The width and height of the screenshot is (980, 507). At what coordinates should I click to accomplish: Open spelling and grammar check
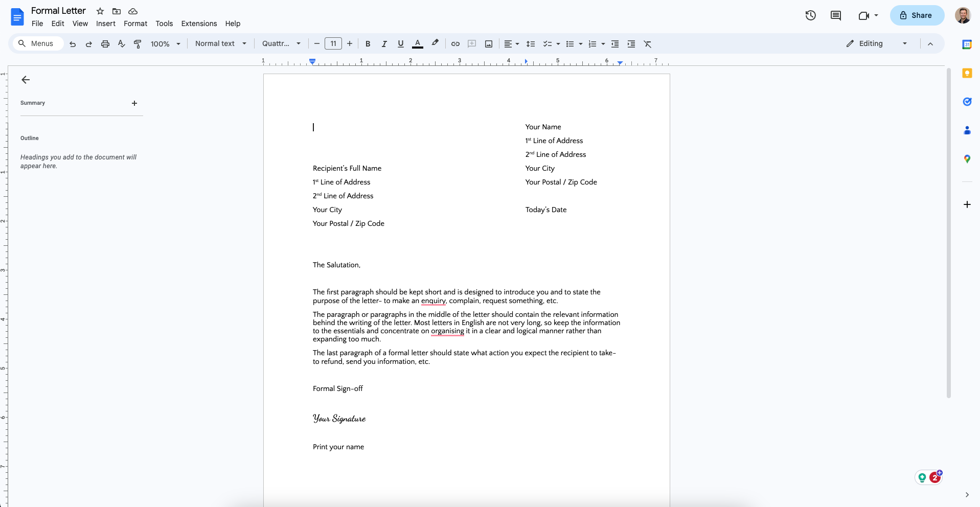121,44
